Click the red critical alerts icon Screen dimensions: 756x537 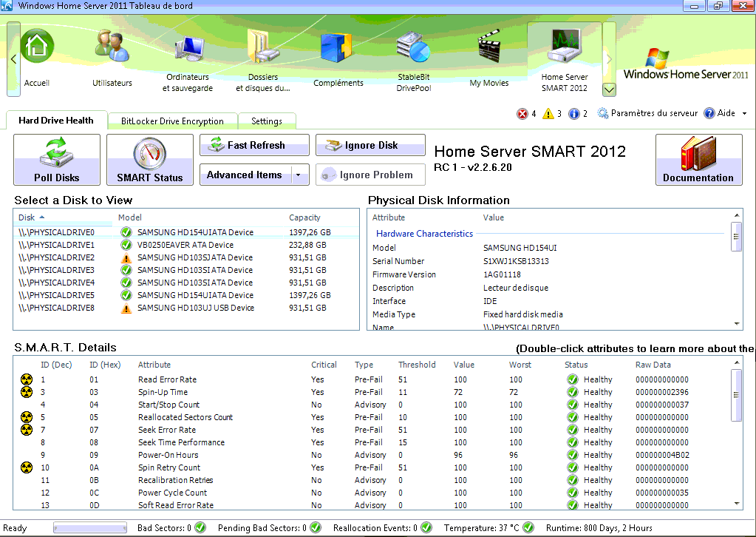[x=522, y=114]
